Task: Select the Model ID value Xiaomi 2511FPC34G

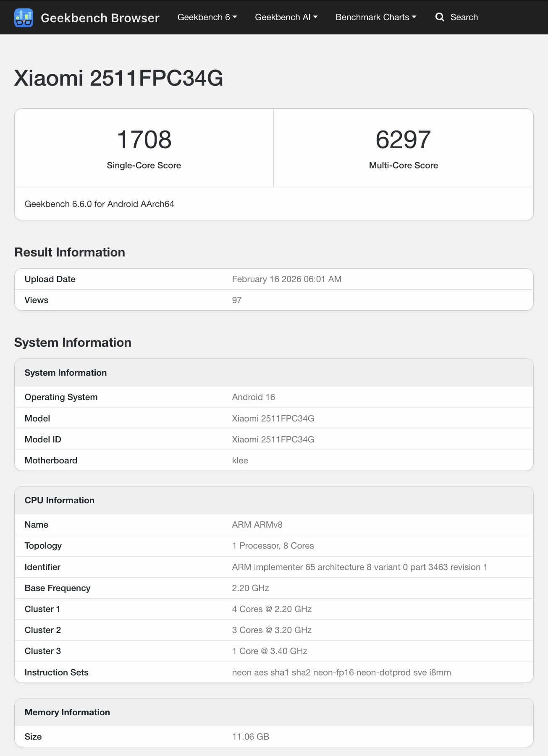Action: coord(273,439)
